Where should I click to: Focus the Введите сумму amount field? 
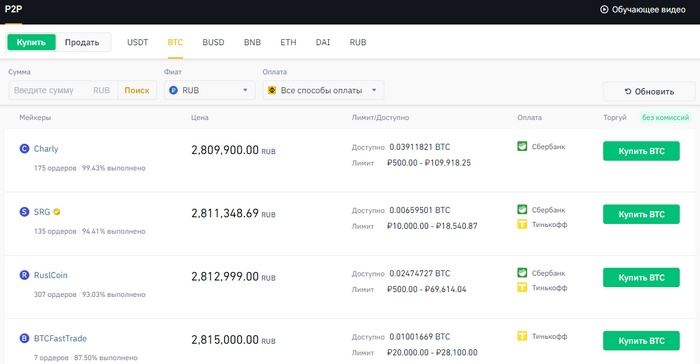(62, 90)
